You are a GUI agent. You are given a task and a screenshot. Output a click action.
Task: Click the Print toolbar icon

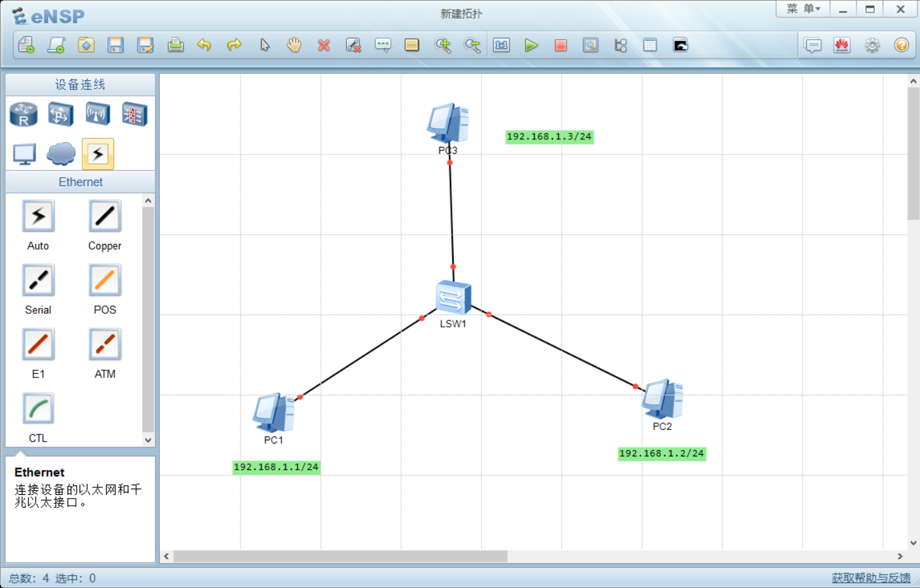pos(175,45)
